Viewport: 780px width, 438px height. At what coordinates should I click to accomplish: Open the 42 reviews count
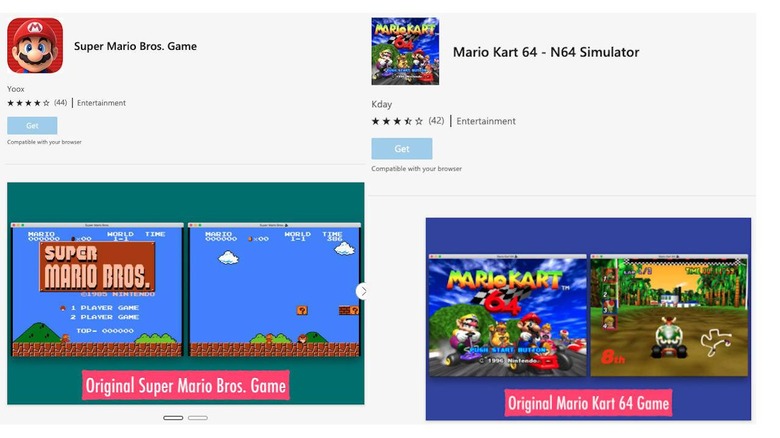coord(436,120)
